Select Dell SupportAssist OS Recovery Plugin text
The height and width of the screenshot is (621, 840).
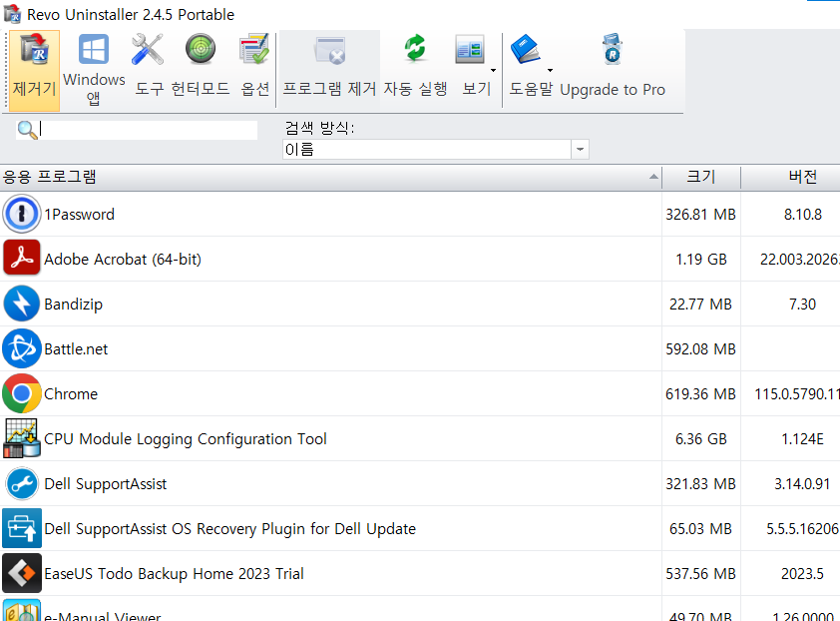click(x=229, y=529)
